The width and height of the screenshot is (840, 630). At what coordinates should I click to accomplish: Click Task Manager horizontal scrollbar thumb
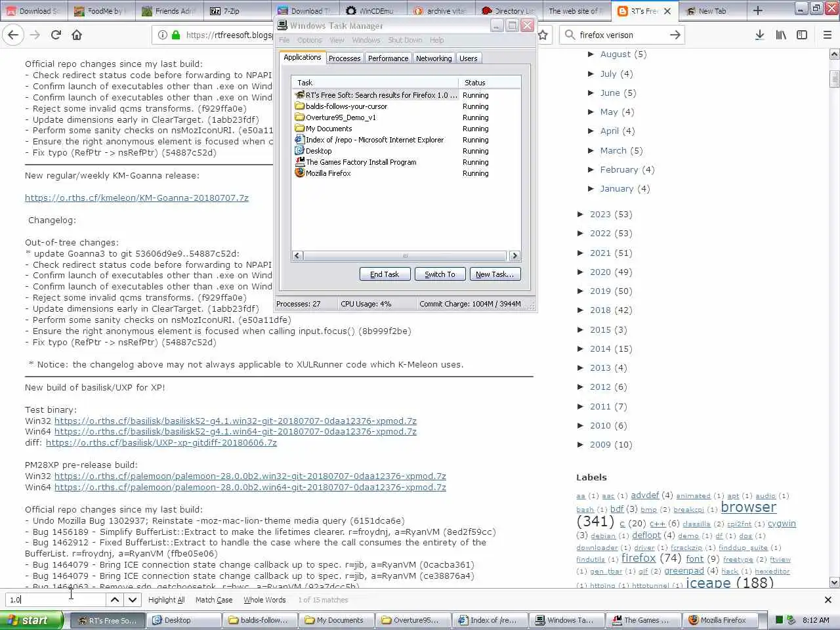405,256
